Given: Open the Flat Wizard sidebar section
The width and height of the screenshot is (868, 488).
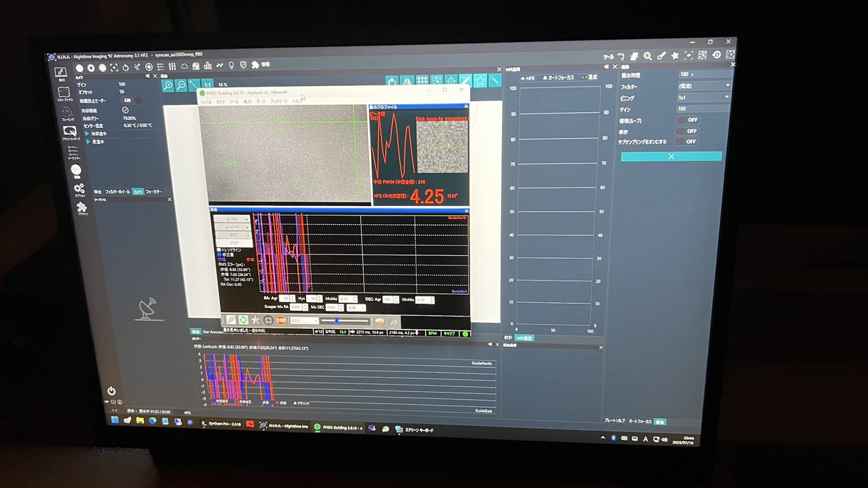Looking at the screenshot, I should click(x=70, y=132).
